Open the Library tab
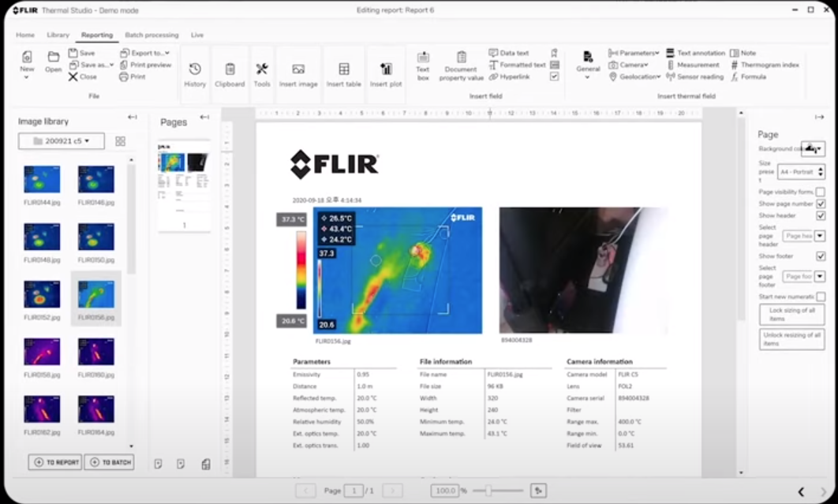Screen dimensions: 838x504 pos(58,35)
